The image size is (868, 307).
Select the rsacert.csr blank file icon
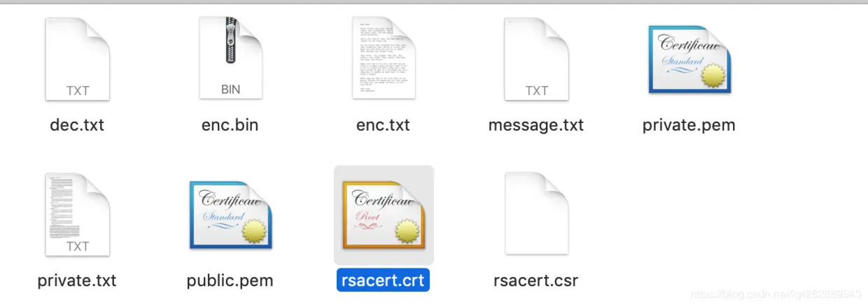pos(536,215)
